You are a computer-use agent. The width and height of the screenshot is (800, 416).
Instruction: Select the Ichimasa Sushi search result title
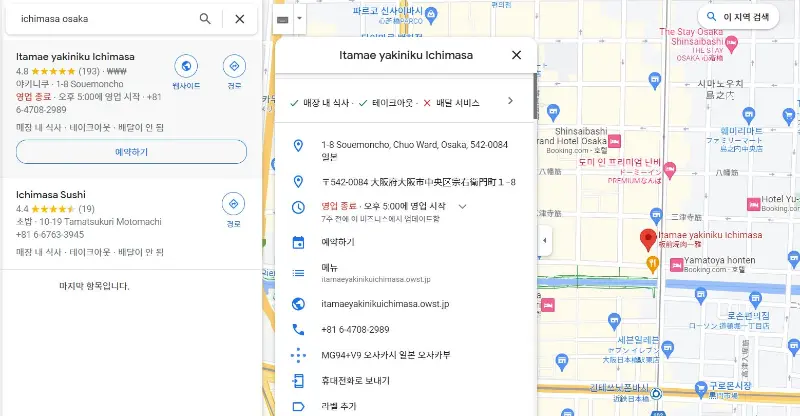click(x=51, y=194)
